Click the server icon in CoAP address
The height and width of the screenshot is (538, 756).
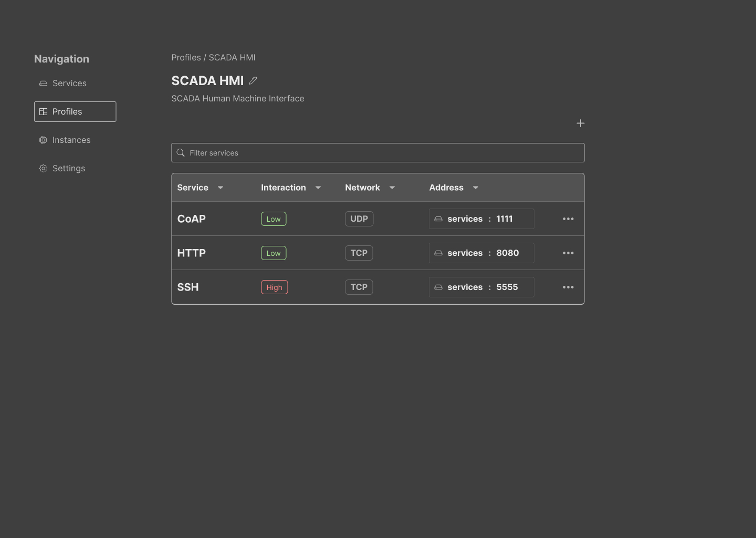click(x=438, y=219)
